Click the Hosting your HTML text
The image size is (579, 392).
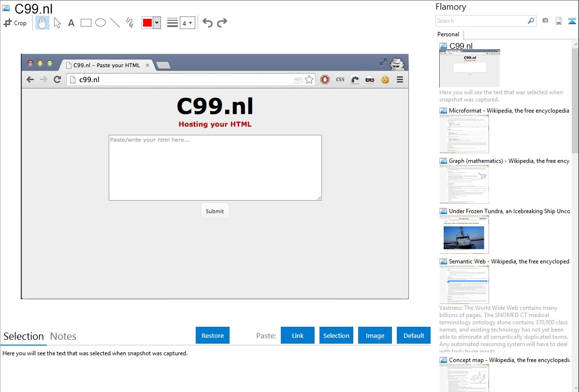point(215,124)
